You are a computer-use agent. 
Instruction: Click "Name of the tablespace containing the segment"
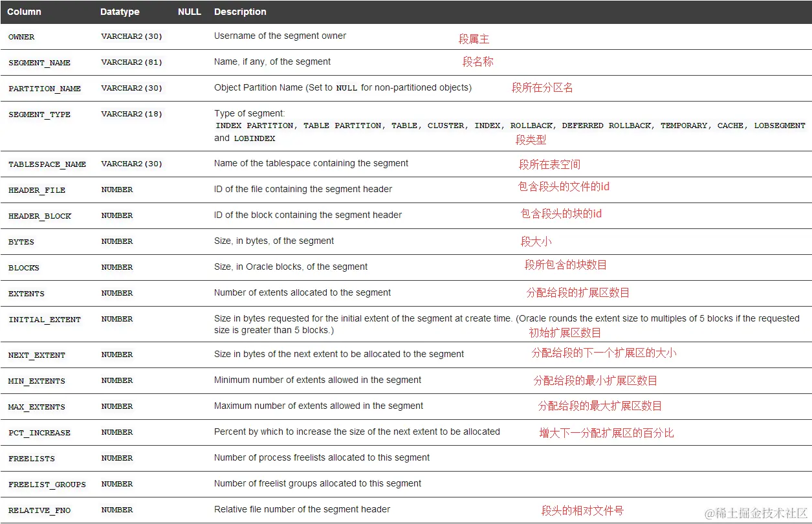tap(311, 164)
